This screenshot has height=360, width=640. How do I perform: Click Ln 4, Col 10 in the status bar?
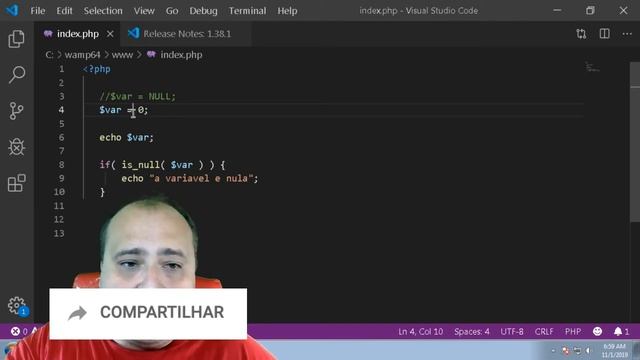(420, 331)
